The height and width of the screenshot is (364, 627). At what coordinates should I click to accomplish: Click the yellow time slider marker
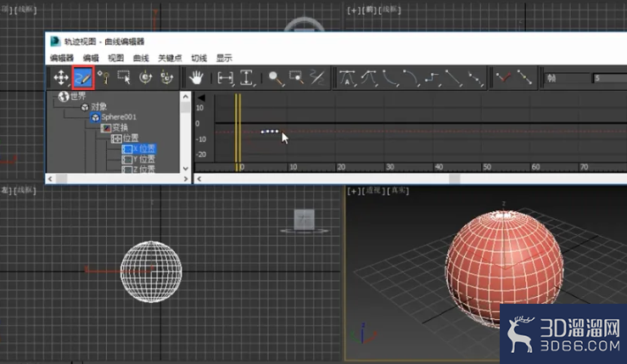pos(238,132)
